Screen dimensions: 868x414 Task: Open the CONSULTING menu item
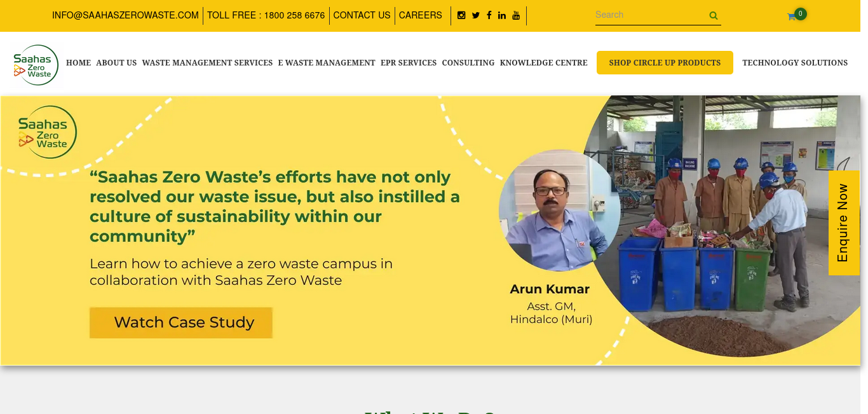point(468,63)
